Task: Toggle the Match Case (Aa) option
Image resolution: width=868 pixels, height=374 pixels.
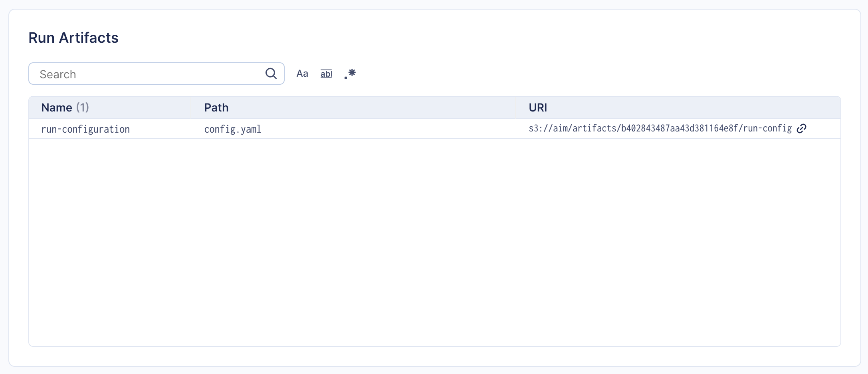Action: pos(302,74)
